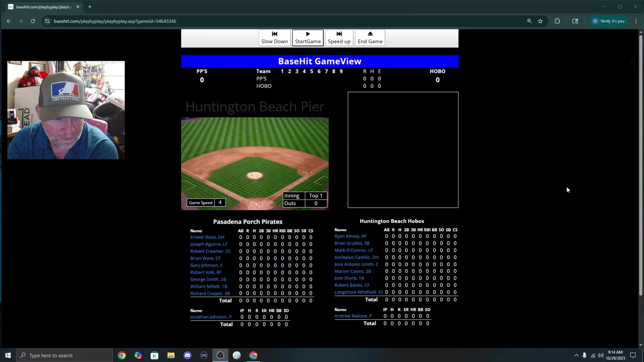Viewport: 644px width, 362px height.
Task: Click the page vertical scrollbar
Action: [x=640, y=166]
